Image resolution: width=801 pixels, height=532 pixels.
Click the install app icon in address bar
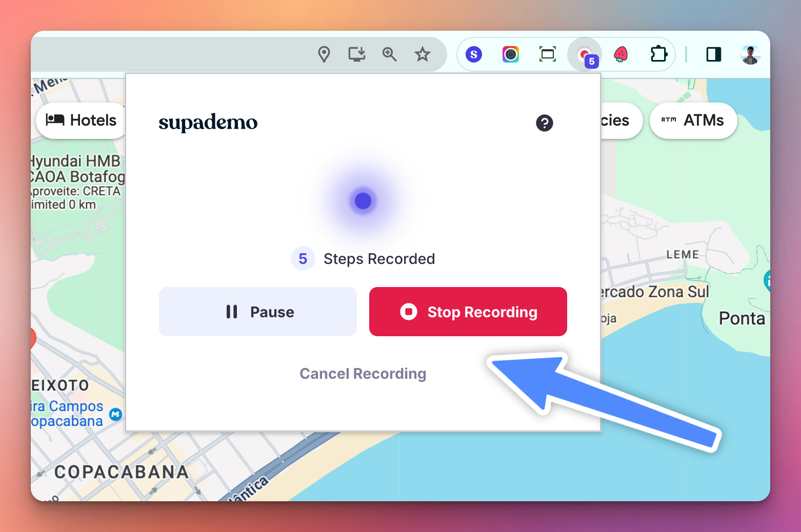pyautogui.click(x=357, y=54)
